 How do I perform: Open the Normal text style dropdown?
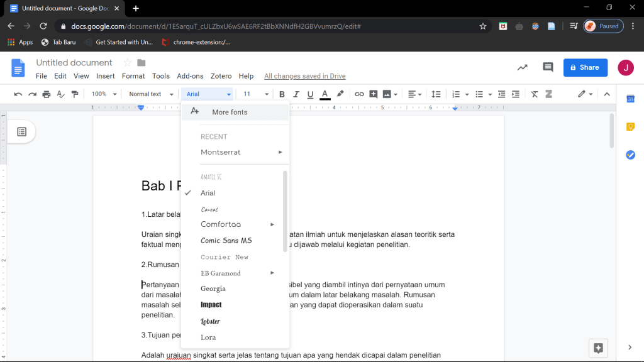point(151,94)
